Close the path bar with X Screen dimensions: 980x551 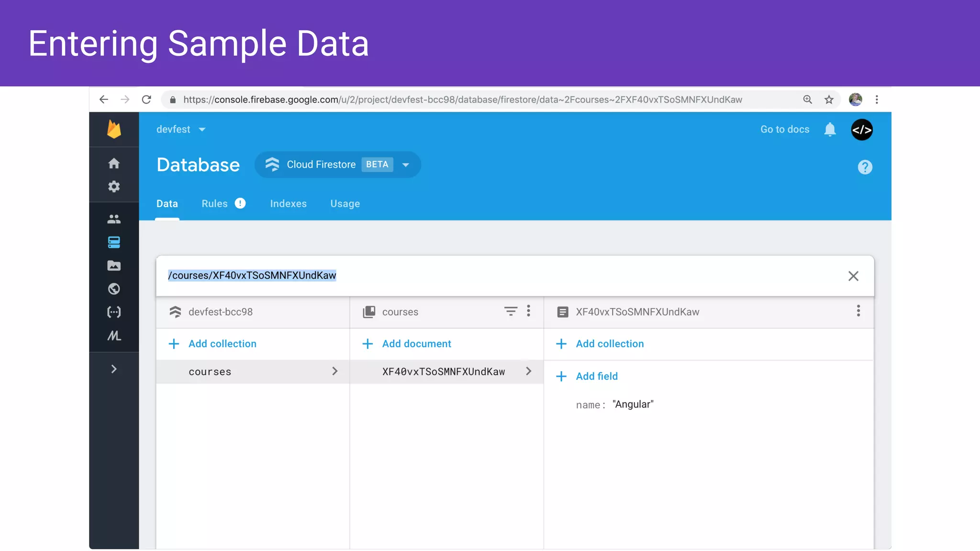point(853,276)
